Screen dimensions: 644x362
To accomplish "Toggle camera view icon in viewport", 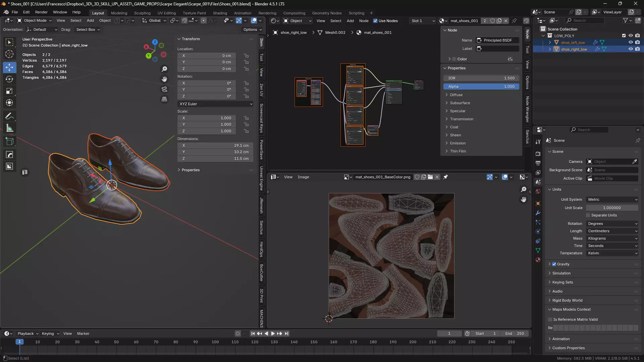I will pyautogui.click(x=164, y=89).
